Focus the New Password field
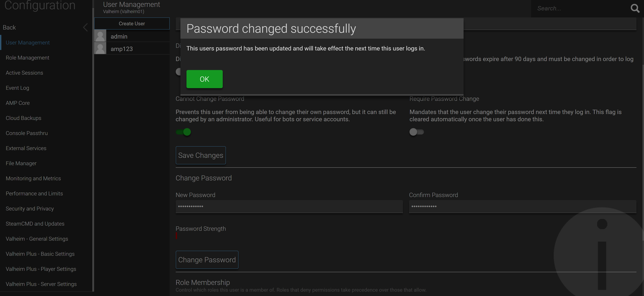644x296 pixels. tap(289, 206)
